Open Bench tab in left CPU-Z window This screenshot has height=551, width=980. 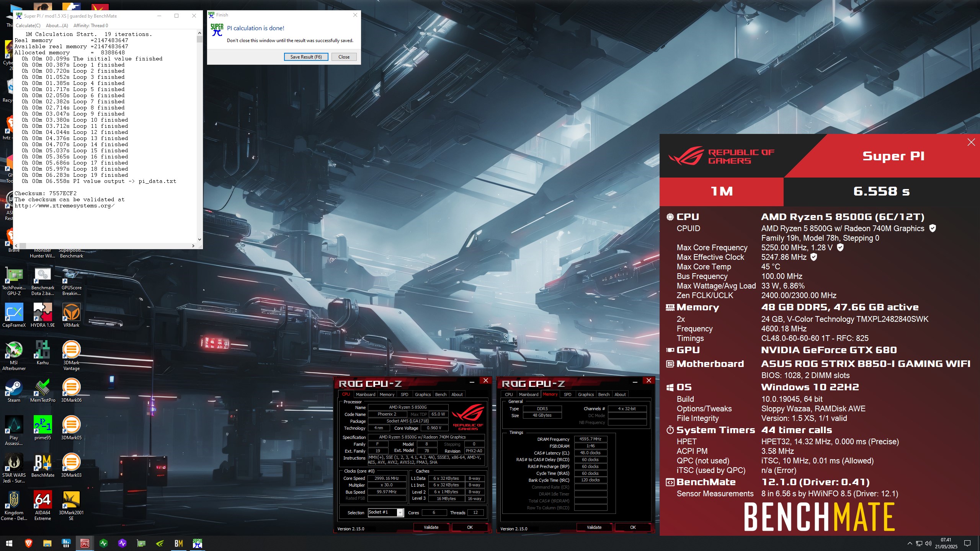[441, 395]
